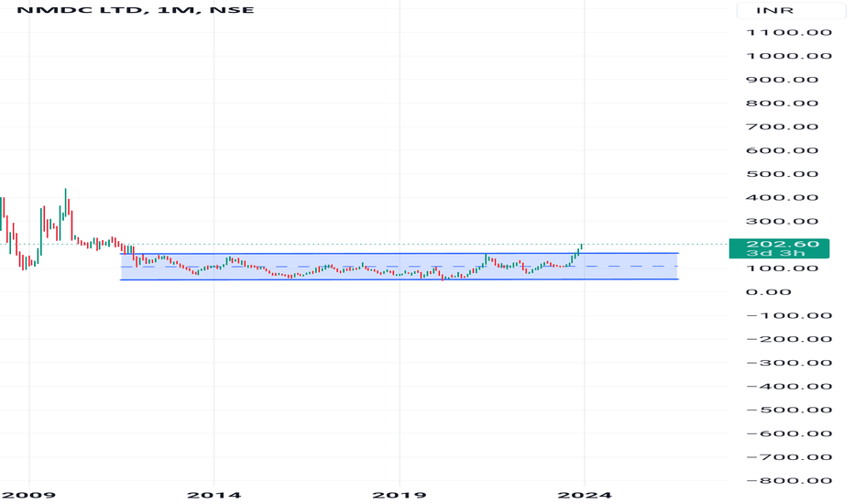Image resolution: width=854 pixels, height=504 pixels.
Task: Click the 2024 time axis label
Action: click(585, 495)
